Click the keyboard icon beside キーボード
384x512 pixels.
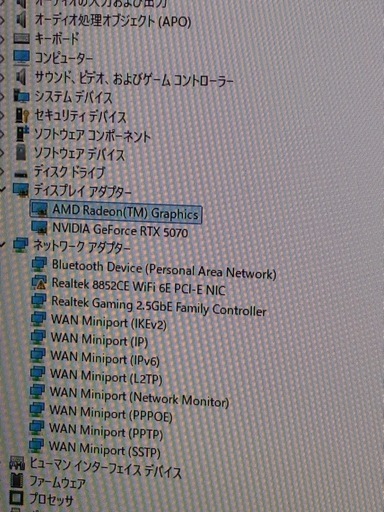[22, 38]
